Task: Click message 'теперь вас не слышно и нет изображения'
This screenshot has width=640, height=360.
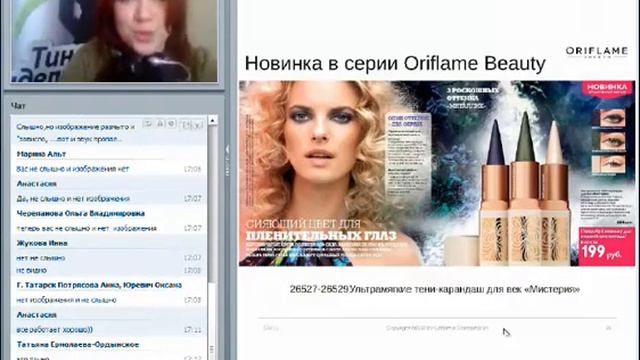Action: (87, 229)
